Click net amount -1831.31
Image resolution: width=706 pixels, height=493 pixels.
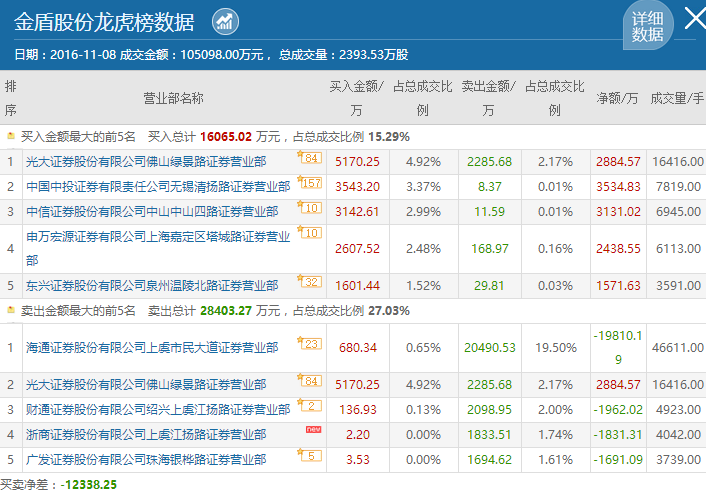pos(618,434)
